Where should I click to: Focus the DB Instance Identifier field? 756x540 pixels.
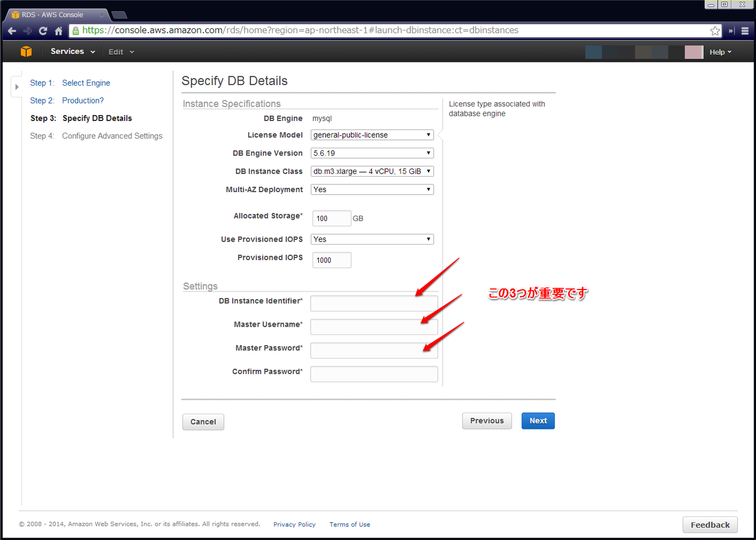[x=374, y=303]
